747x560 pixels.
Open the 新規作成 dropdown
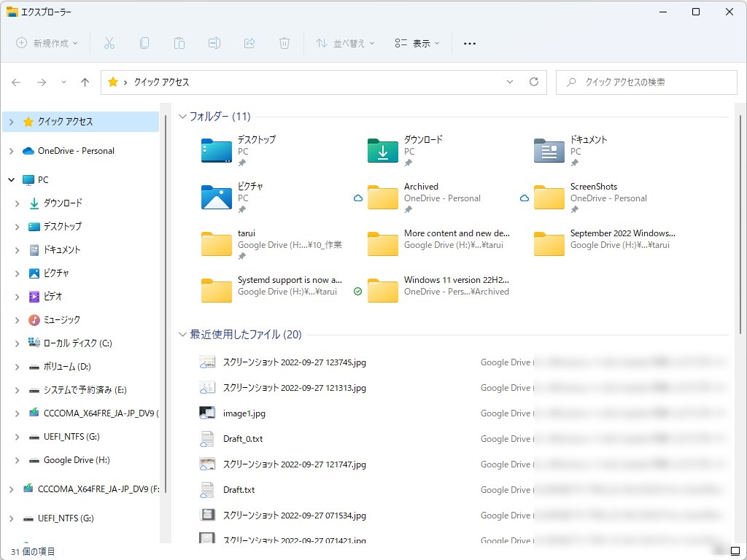47,43
